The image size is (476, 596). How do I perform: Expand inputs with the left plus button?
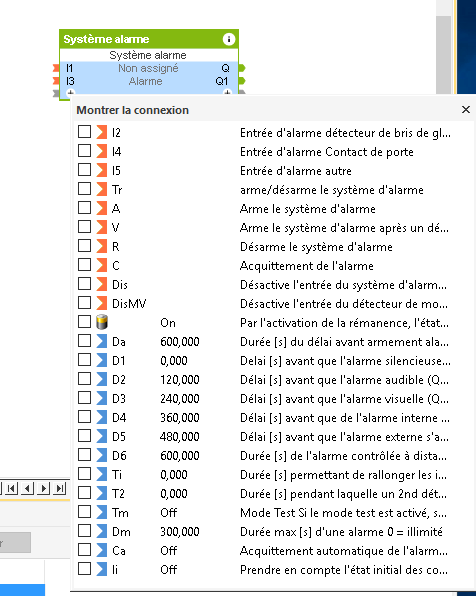[70, 92]
